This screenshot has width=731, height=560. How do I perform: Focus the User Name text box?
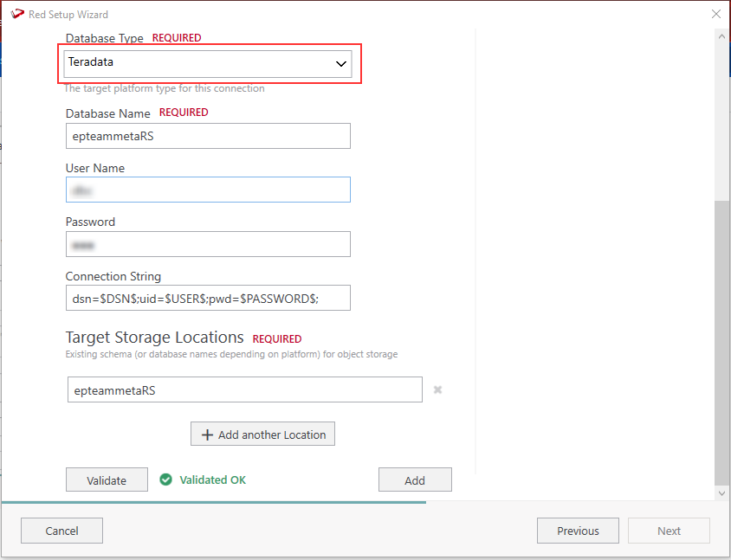pyautogui.click(x=208, y=190)
